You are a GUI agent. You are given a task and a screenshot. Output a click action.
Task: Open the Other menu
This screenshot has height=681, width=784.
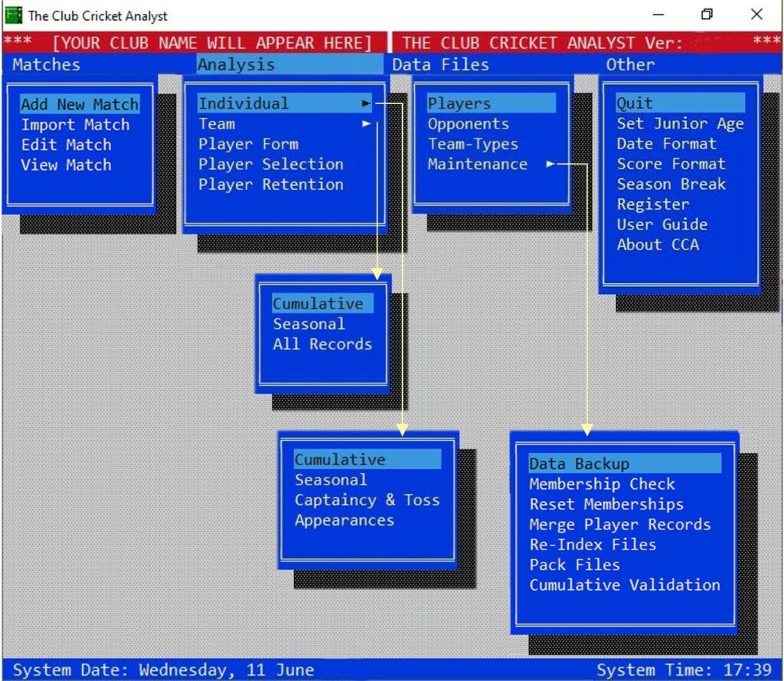point(629,65)
